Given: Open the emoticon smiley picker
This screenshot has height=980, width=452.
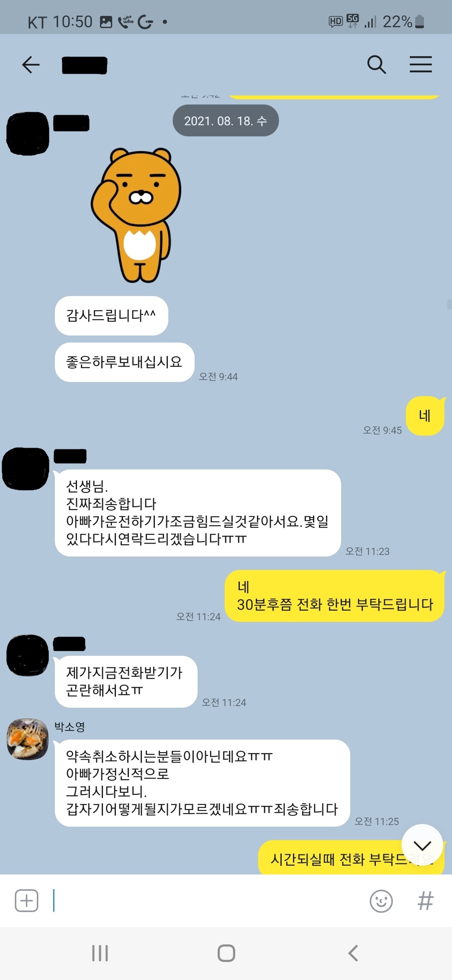Looking at the screenshot, I should (381, 901).
